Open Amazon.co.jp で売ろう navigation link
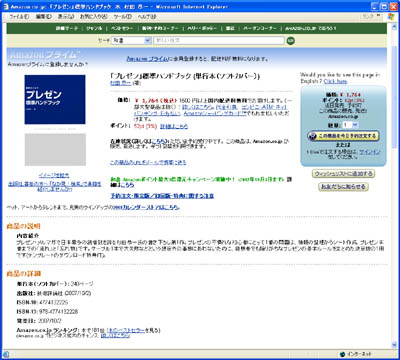The image size is (400, 360). point(311,29)
